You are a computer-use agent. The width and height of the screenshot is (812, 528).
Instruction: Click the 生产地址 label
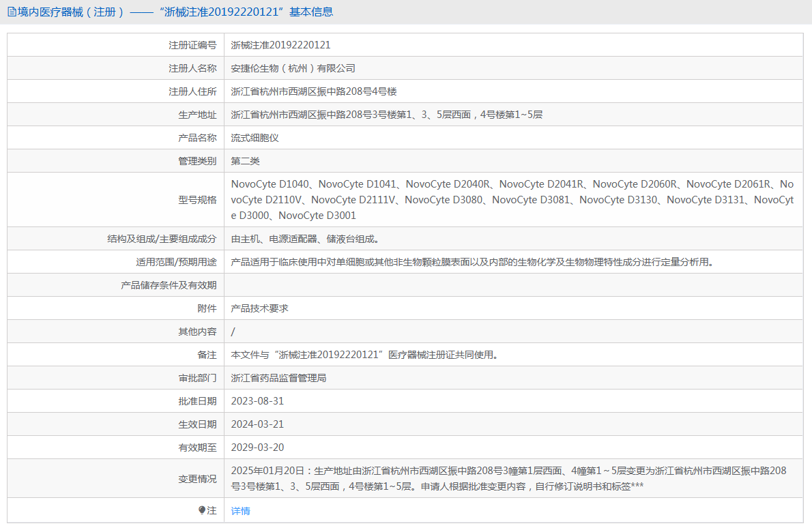[x=197, y=115]
